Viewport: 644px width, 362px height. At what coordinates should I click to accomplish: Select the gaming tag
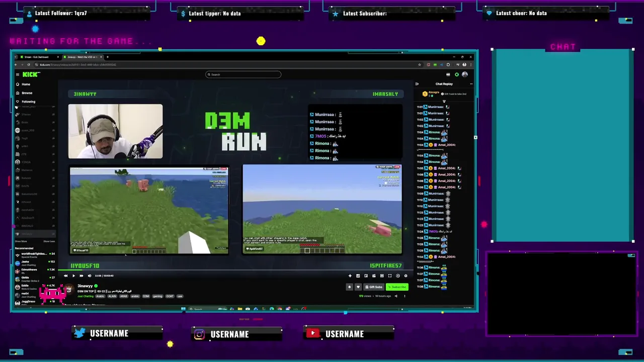tap(157, 296)
